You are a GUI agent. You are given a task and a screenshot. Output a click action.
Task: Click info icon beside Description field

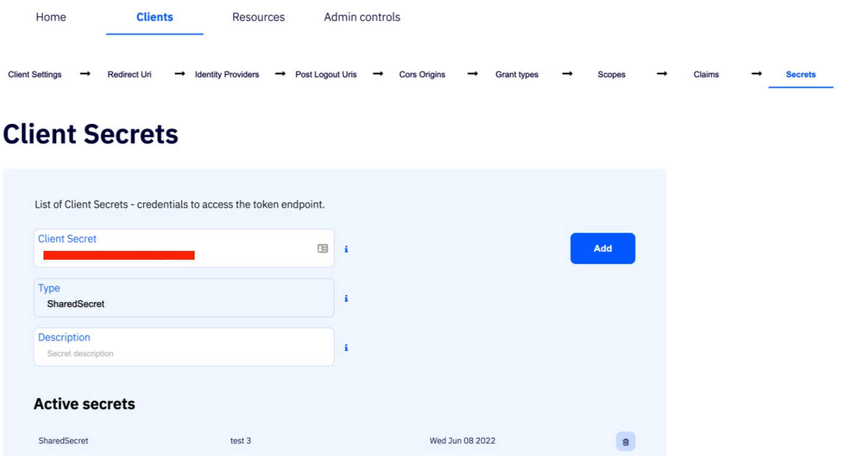346,348
